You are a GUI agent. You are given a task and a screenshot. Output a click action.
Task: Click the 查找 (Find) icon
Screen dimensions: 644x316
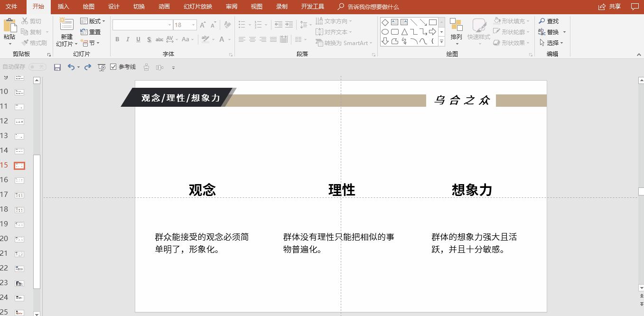(x=550, y=21)
